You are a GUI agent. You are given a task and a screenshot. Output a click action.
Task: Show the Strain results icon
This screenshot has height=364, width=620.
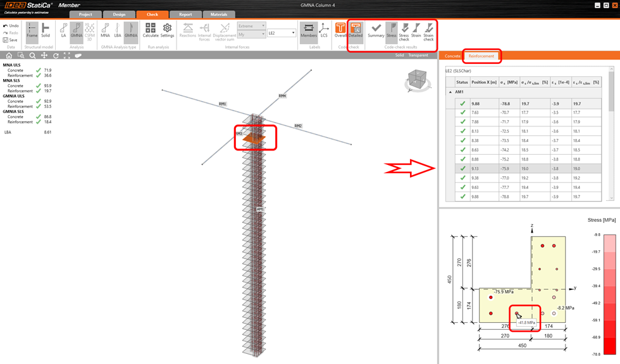[x=416, y=30]
